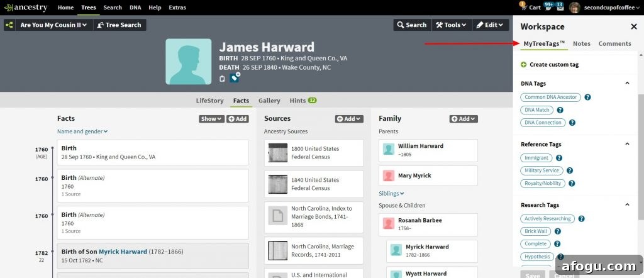Screen dimensions: 644x278
Task: Click the Add button in Facts
Action: [237, 119]
